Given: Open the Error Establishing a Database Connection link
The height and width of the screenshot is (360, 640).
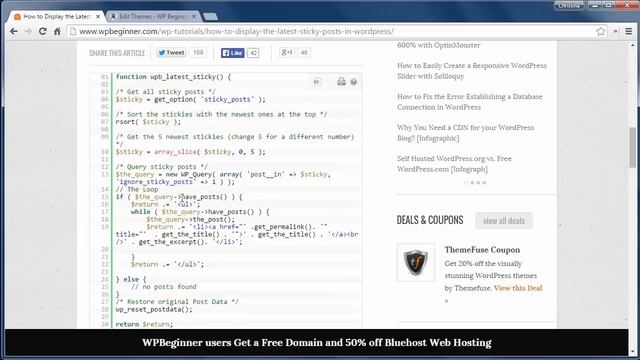Looking at the screenshot, I should point(470,102).
